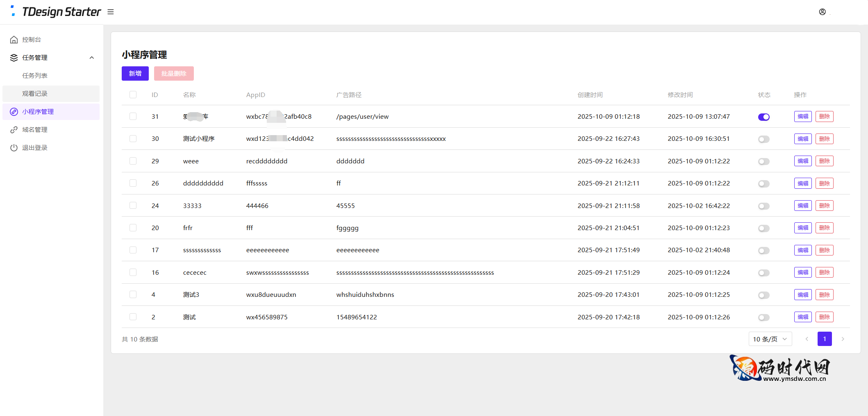Viewport: 868px width, 416px height.
Task: Click the 新增 button
Action: pyautogui.click(x=135, y=74)
